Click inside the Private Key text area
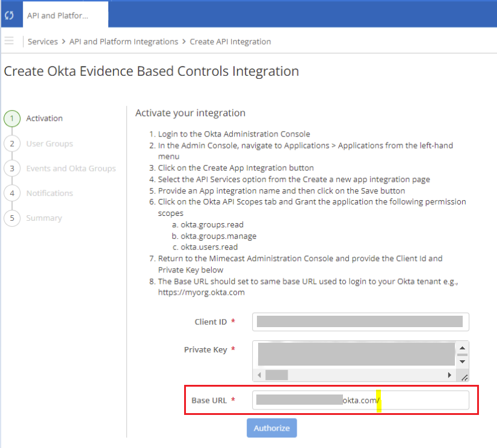 tap(355, 354)
